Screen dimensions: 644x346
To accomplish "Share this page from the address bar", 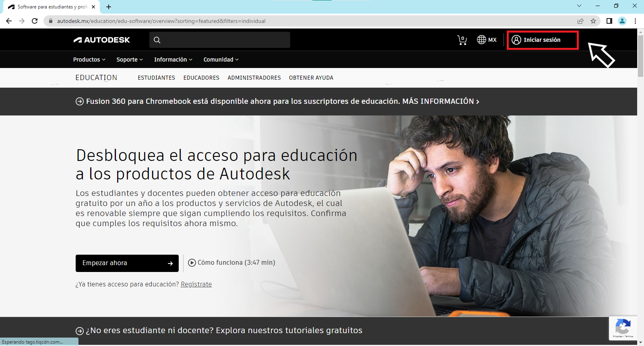I will click(580, 21).
